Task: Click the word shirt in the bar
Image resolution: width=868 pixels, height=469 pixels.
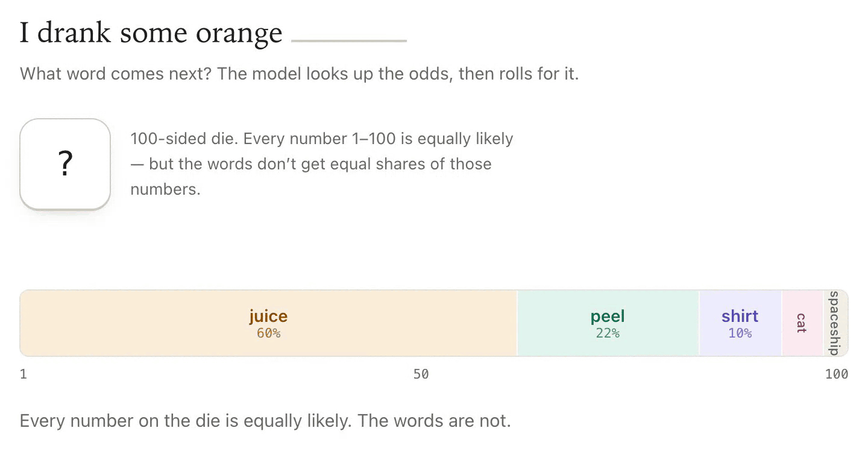Action: point(740,316)
